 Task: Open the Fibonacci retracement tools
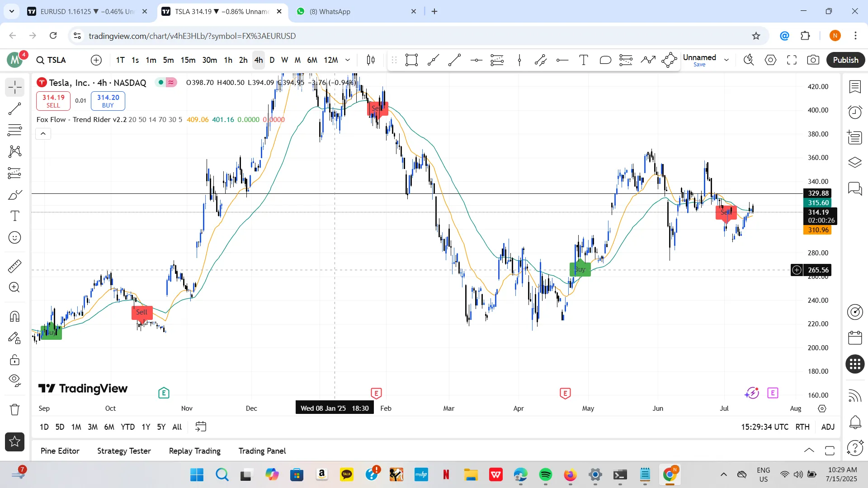point(14,130)
